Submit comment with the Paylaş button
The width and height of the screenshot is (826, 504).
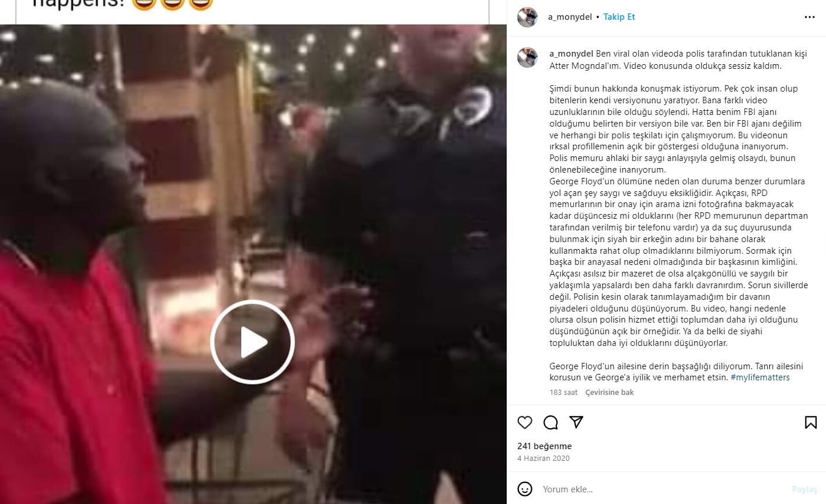[x=804, y=489]
